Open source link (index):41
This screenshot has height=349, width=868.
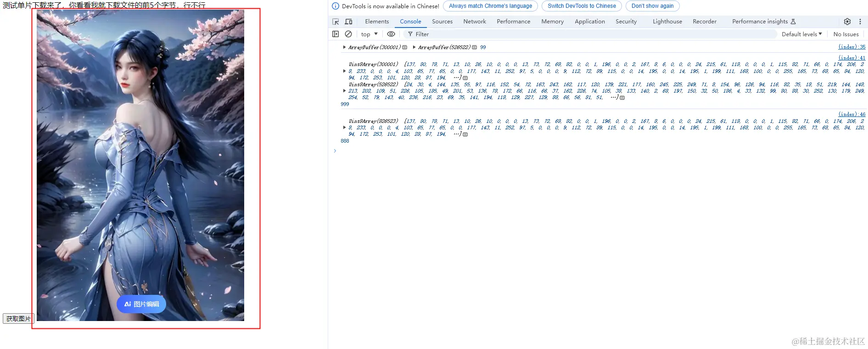coord(852,58)
